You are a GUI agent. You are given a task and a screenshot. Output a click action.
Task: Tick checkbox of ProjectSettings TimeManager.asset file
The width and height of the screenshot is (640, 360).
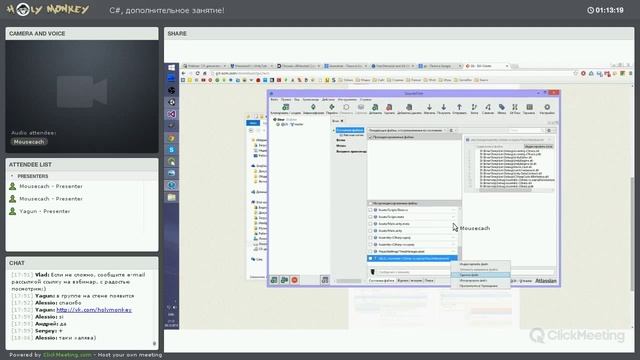coord(371,251)
